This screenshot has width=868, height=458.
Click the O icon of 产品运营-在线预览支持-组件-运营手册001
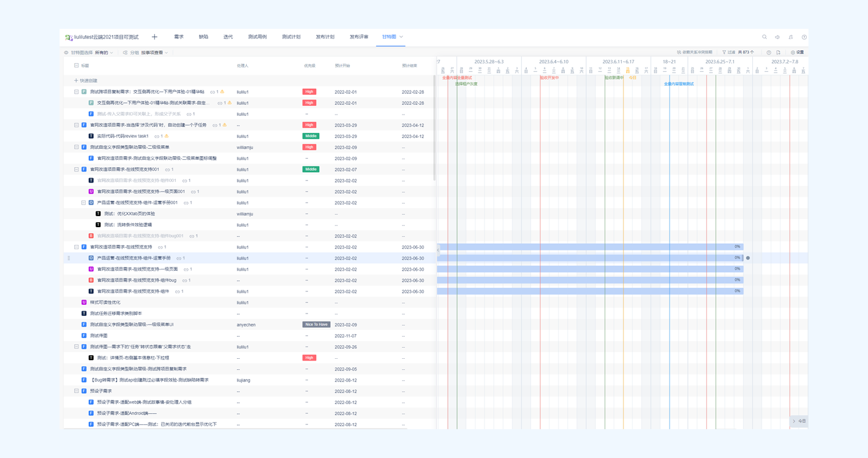pos(91,203)
